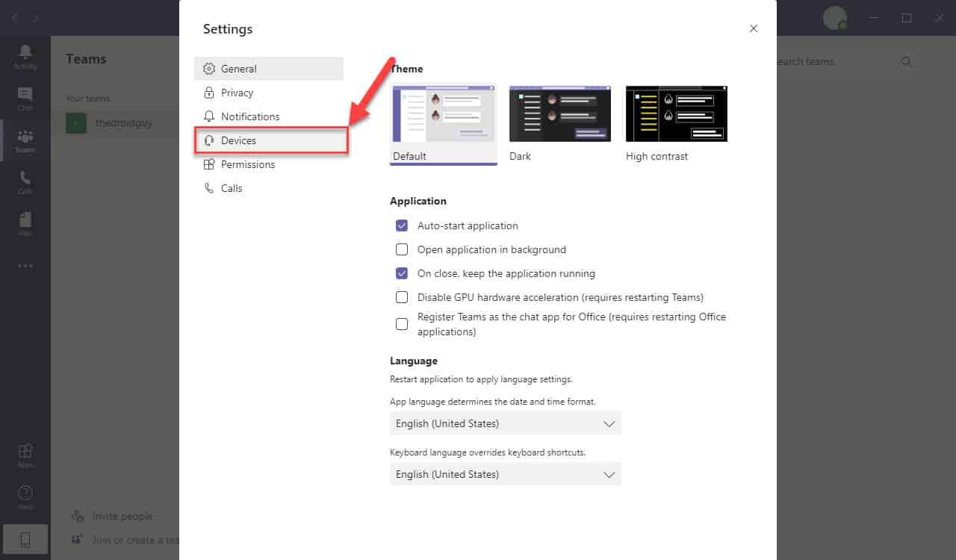Open the app language dropdown
This screenshot has height=560, width=956.
[x=505, y=423]
